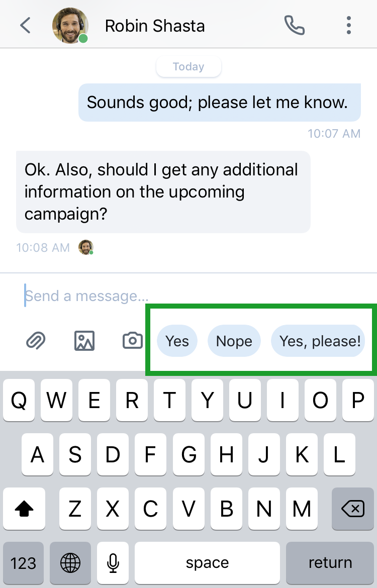Attach a file with the paperclip icon
The image size is (377, 588).
coord(36,341)
